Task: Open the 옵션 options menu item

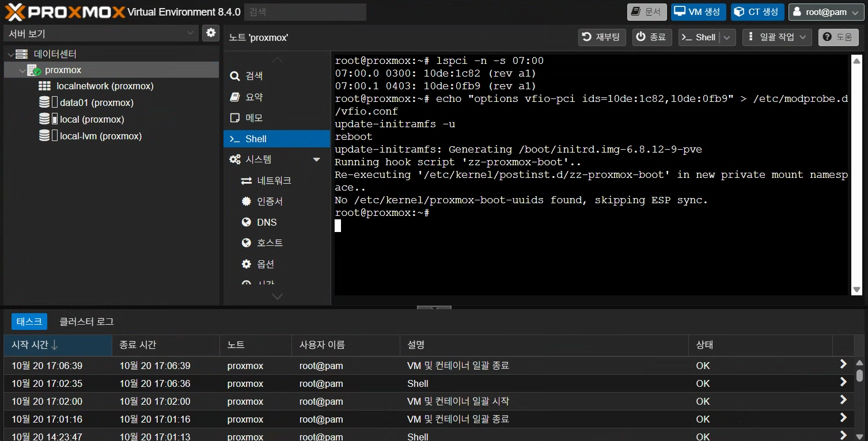Action: [277, 264]
